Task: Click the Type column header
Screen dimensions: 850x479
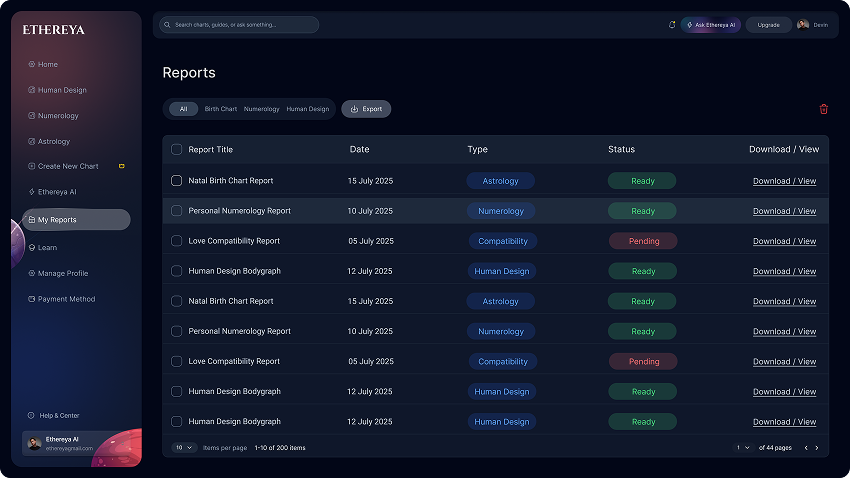Action: (x=478, y=150)
